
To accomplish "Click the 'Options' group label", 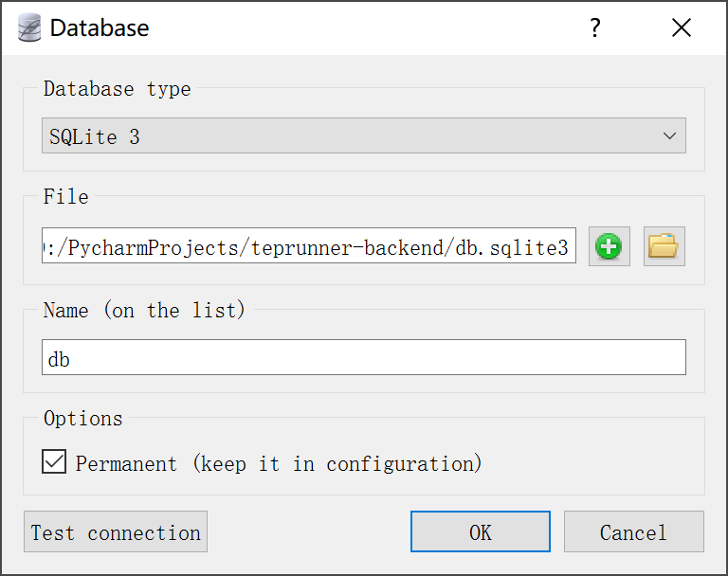I will pyautogui.click(x=82, y=418).
